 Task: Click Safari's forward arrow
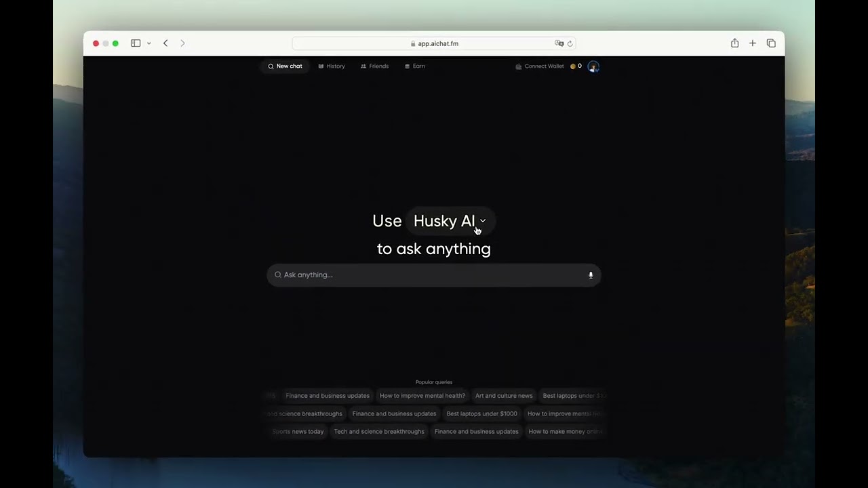182,43
